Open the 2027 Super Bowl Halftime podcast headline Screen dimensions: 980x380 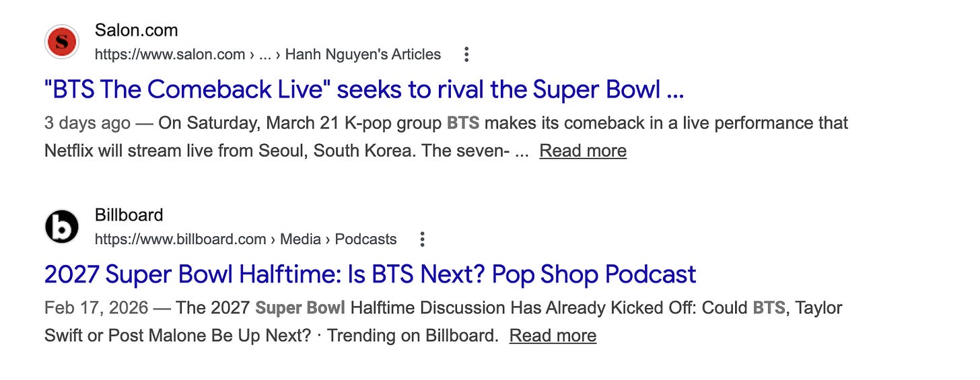point(370,274)
